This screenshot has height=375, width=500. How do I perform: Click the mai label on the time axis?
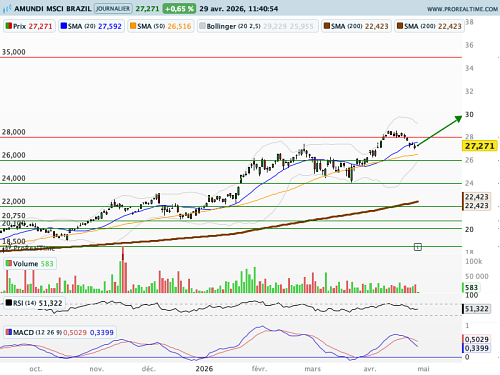[x=423, y=369]
